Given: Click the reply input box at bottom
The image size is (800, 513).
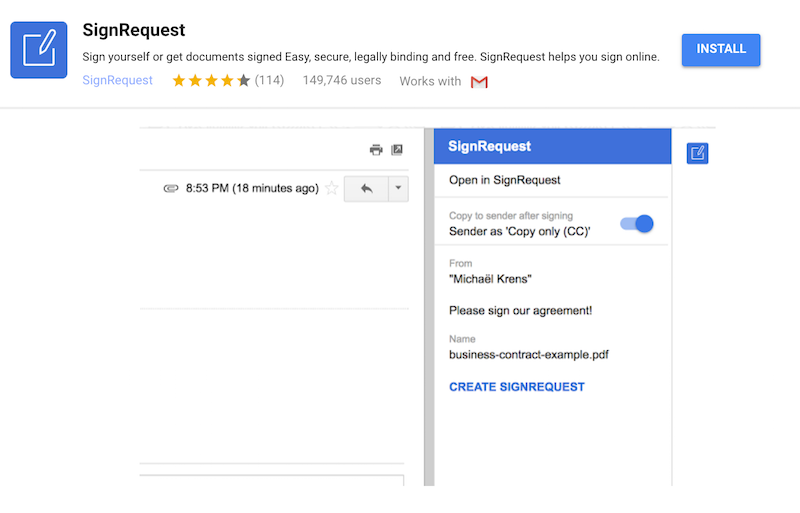Looking at the screenshot, I should [271, 480].
